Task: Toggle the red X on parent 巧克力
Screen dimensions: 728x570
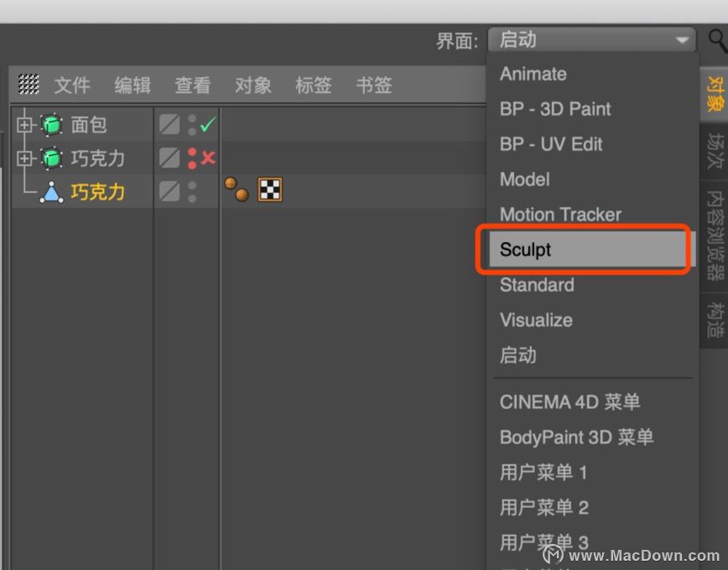Action: [x=208, y=158]
